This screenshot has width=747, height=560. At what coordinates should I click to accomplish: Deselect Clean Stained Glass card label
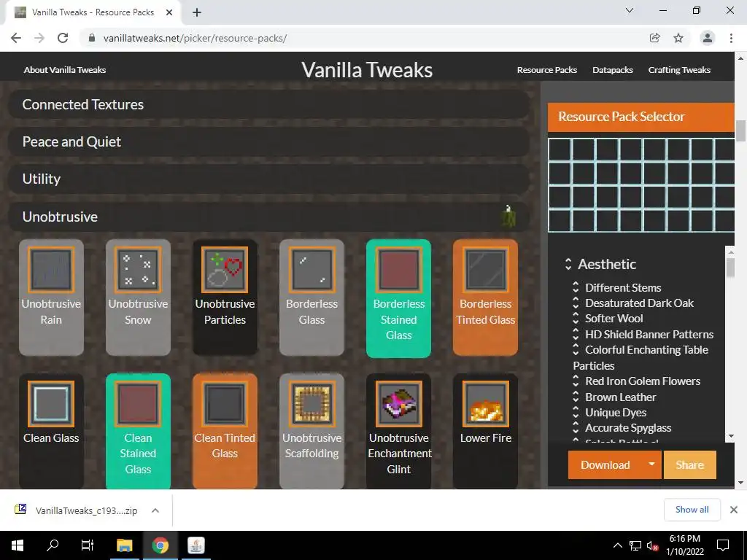tap(138, 454)
